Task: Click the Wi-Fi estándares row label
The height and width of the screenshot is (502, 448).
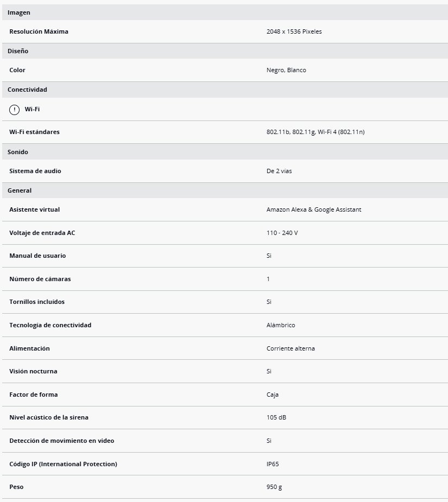Action: 35,132
